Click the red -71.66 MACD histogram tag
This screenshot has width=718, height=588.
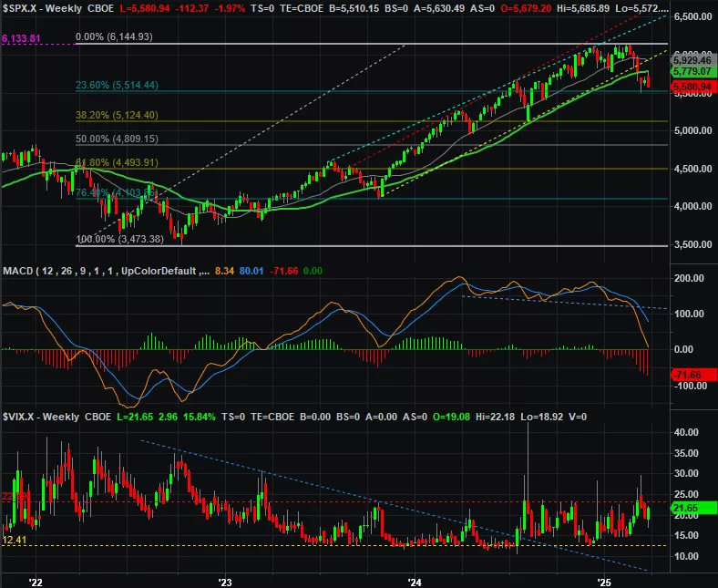691,375
